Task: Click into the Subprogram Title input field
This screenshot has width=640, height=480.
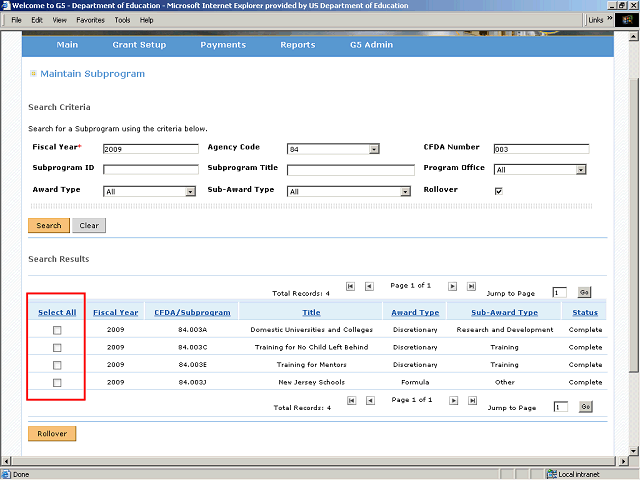Action: (350, 170)
